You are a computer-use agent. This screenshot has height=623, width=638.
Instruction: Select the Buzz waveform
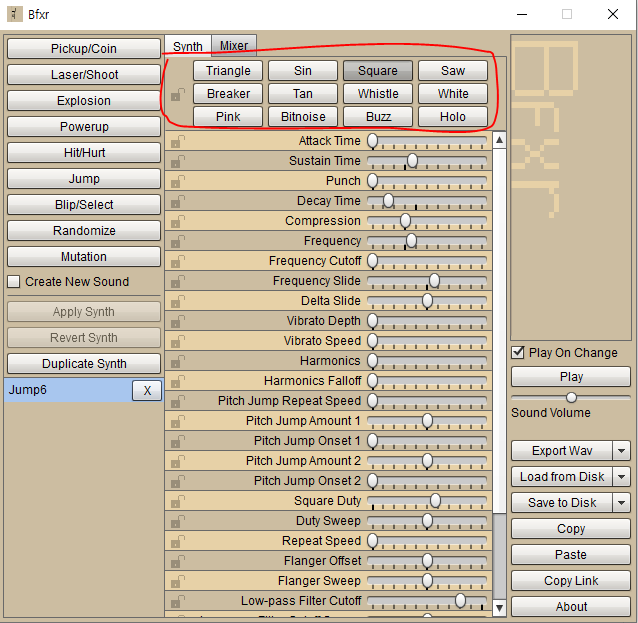pyautogui.click(x=378, y=117)
